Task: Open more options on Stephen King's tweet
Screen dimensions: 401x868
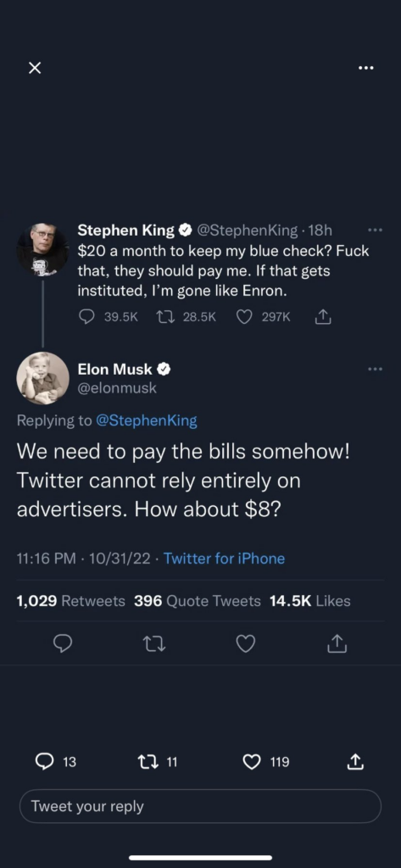Action: point(375,230)
